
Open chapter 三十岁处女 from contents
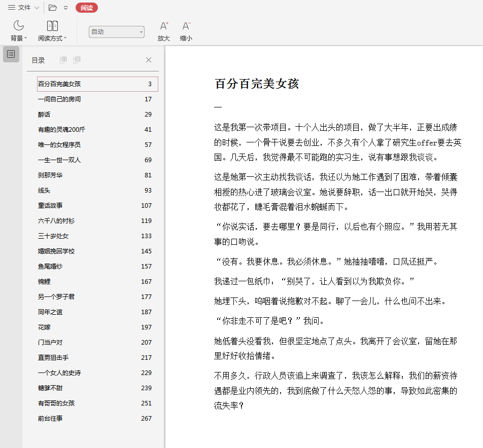53,236
